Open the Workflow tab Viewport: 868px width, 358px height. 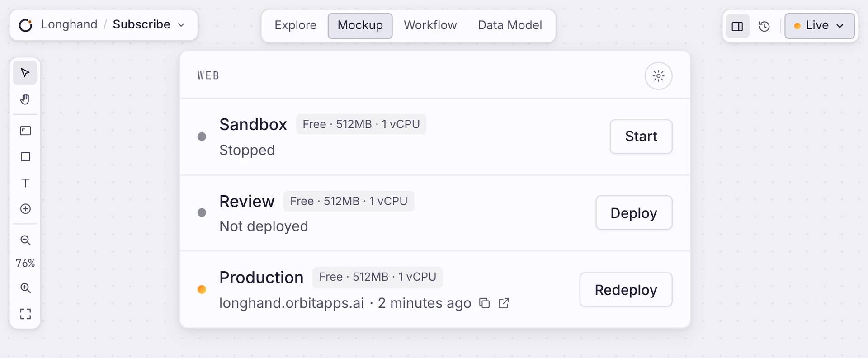tap(430, 25)
